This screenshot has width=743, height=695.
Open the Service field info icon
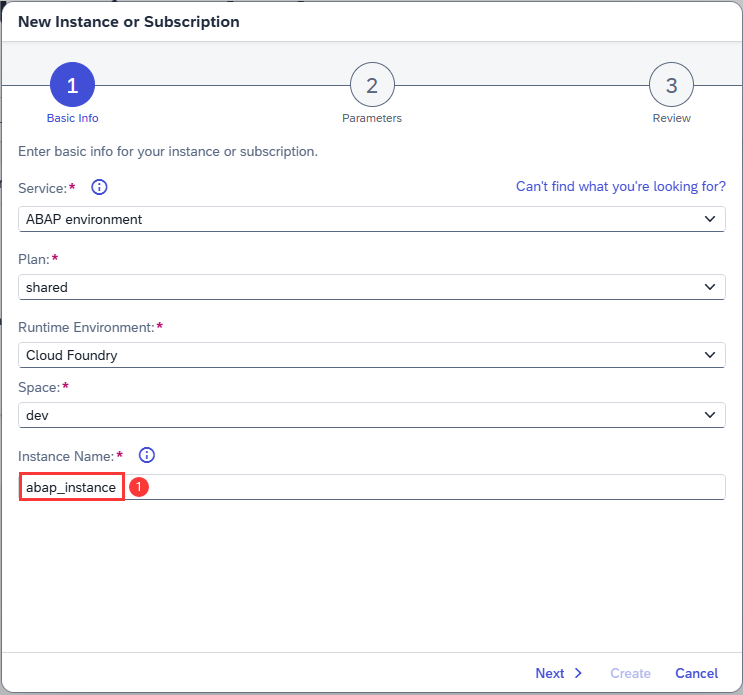(x=99, y=187)
